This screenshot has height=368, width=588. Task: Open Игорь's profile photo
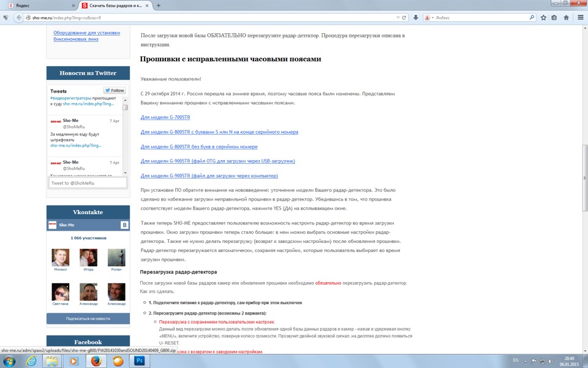click(x=88, y=258)
